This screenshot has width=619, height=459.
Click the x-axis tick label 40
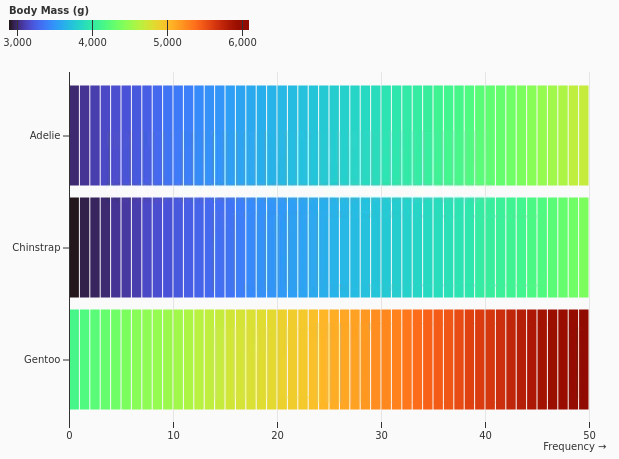[486, 435]
